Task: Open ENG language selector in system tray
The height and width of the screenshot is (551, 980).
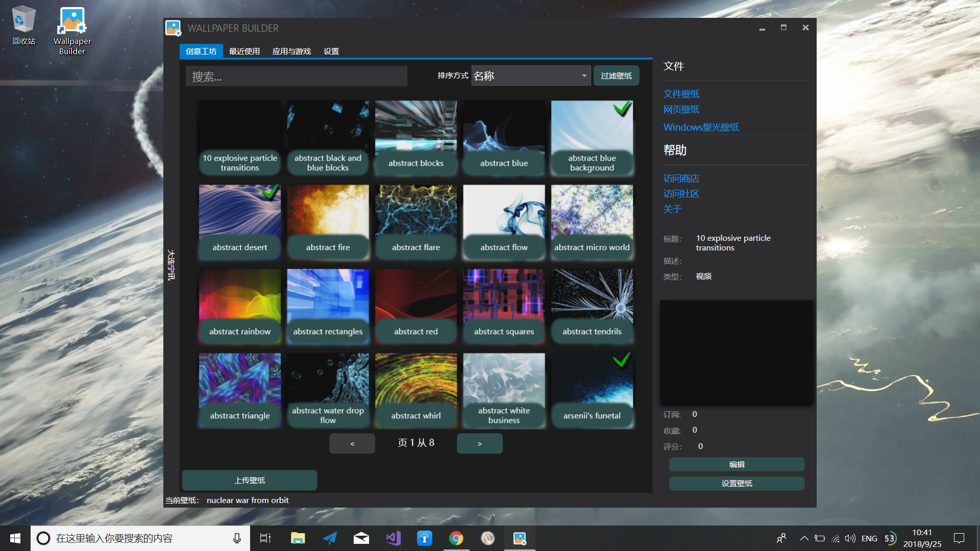Action: (869, 538)
